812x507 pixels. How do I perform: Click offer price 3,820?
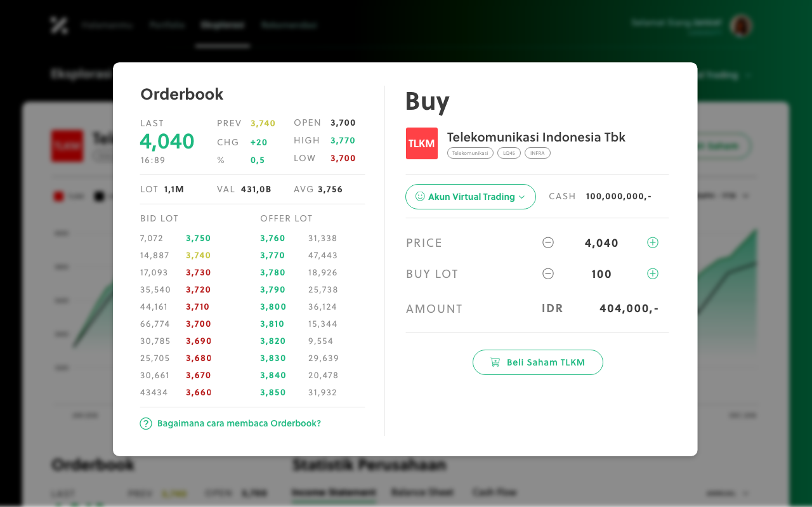pos(273,341)
